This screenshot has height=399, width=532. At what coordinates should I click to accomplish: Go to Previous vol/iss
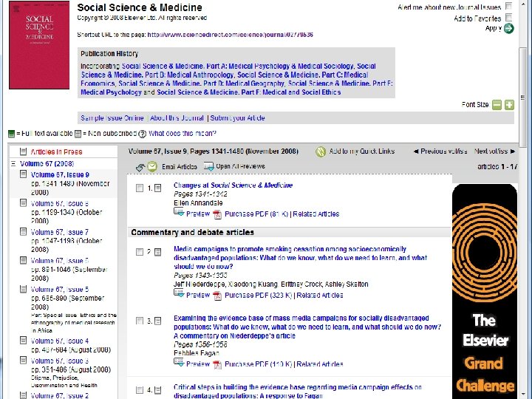440,151
